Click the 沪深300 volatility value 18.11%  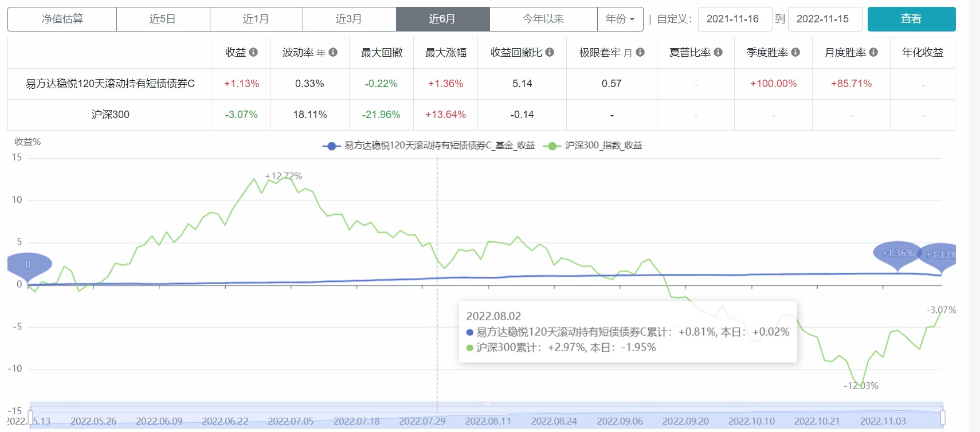click(309, 115)
